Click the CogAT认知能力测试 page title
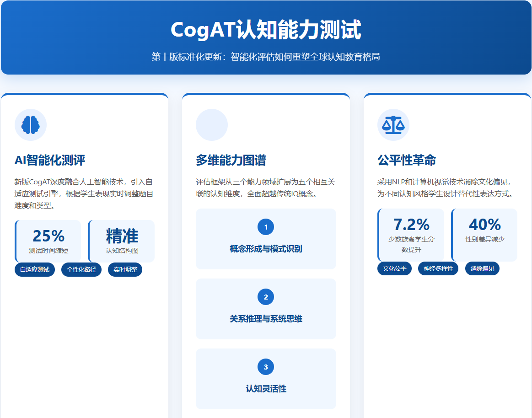 coord(266,30)
